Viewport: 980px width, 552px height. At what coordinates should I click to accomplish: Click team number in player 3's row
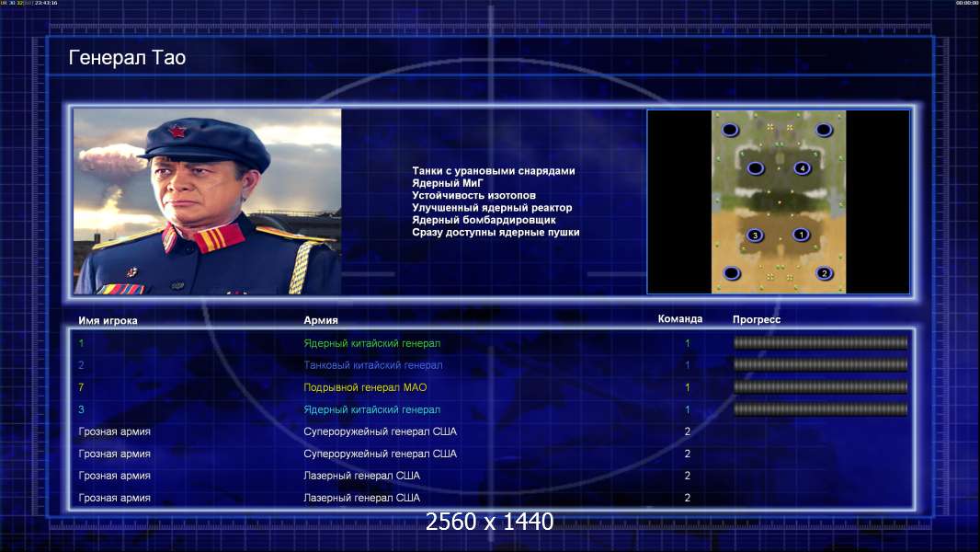688,409
